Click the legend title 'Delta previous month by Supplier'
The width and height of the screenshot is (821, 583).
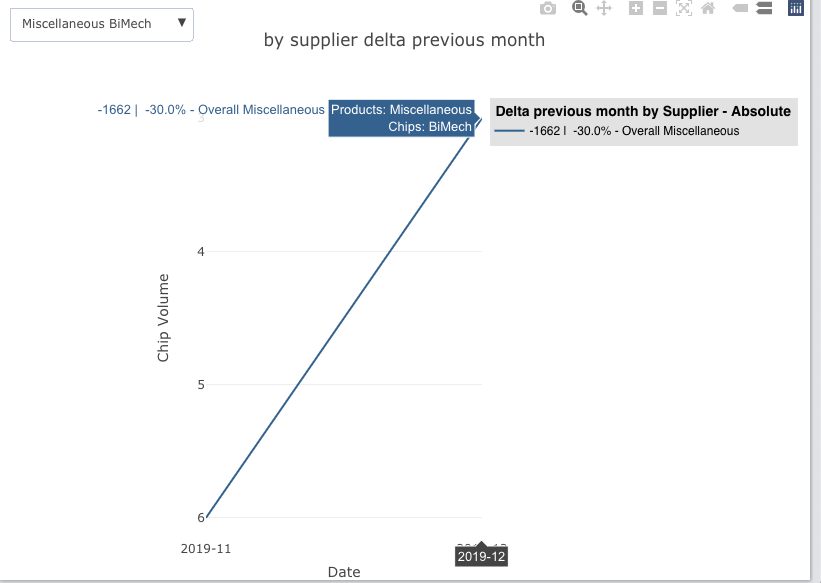(643, 111)
